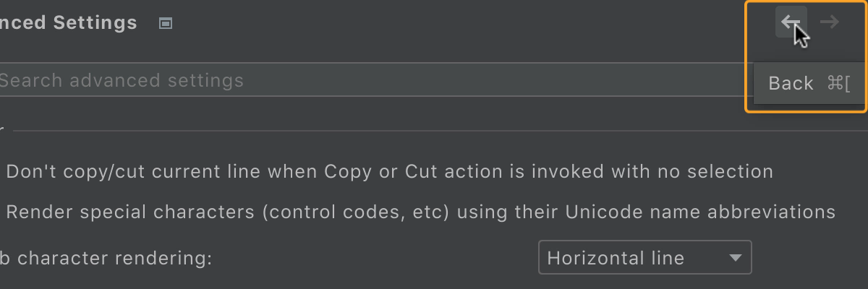Click the dropdown triangle next to Horizontal line

pos(736,257)
